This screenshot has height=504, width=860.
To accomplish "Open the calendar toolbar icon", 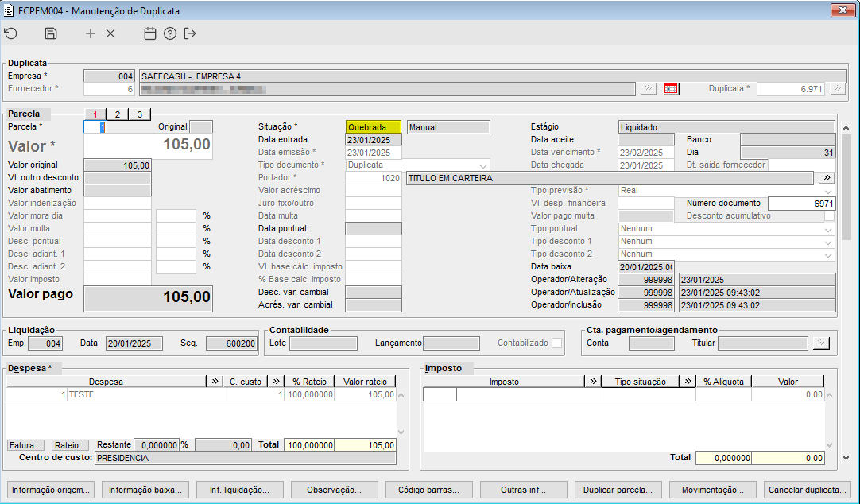I will 149,33.
